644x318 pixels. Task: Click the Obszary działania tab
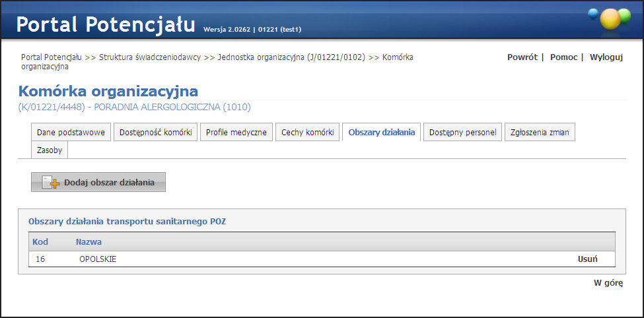[381, 133]
